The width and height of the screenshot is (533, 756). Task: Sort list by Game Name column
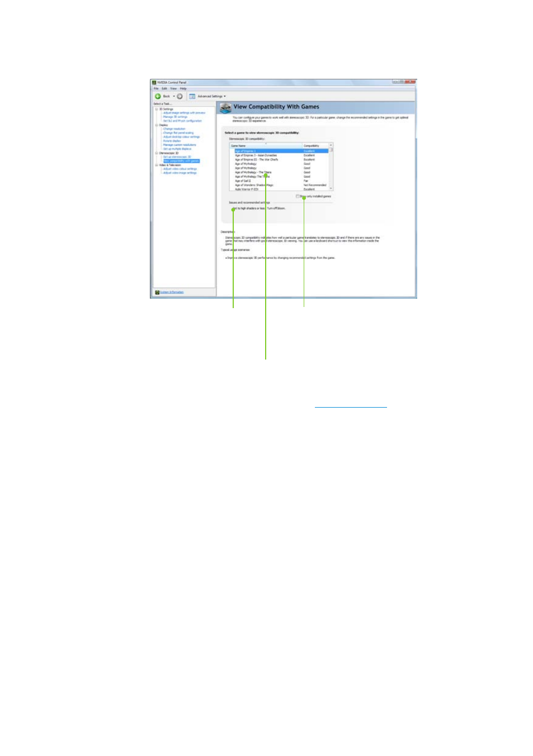(x=266, y=145)
